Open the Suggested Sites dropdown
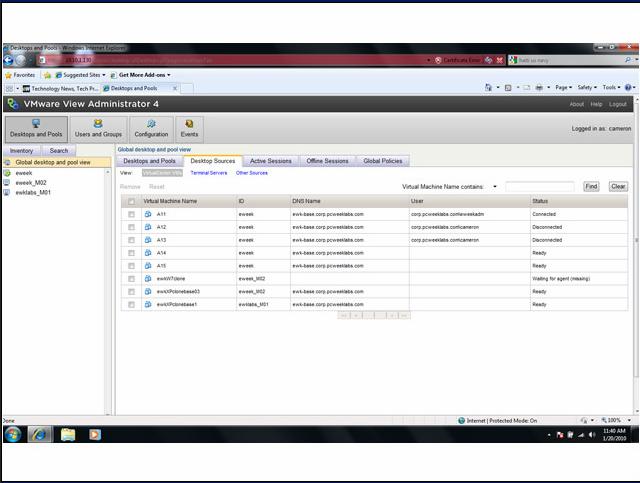Screen dimensions: 640x483 click(x=104, y=75)
